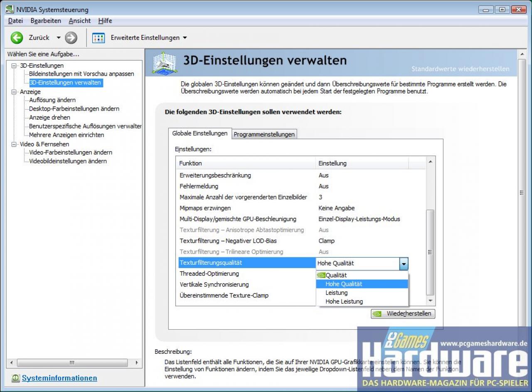Select Übereinstimmende Texture-Clamp row
This screenshot has height=392, width=532.
[247, 296]
